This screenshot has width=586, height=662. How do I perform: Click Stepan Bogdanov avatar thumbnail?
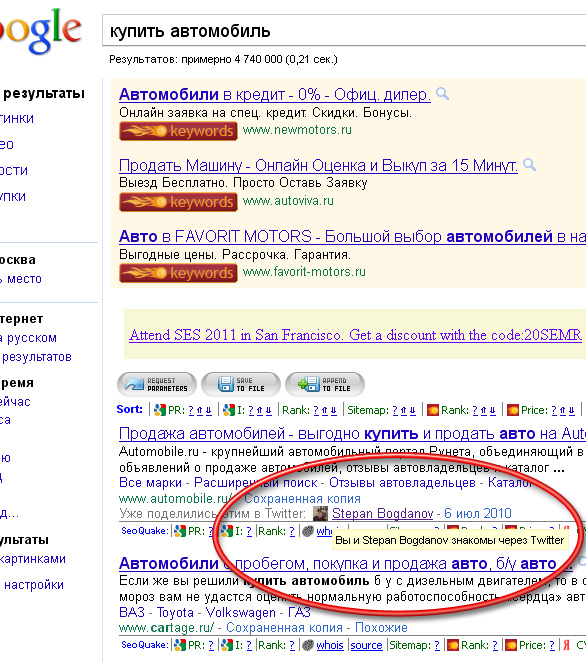point(320,513)
